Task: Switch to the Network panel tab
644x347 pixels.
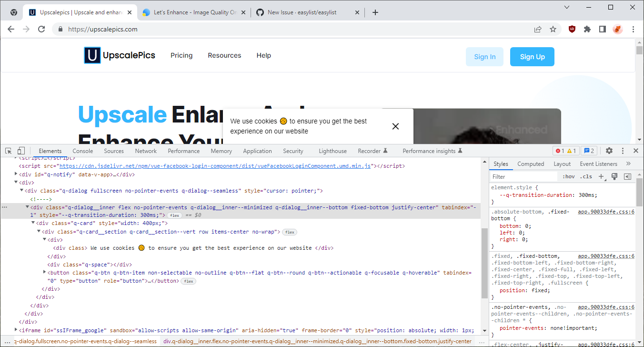Action: (145, 151)
